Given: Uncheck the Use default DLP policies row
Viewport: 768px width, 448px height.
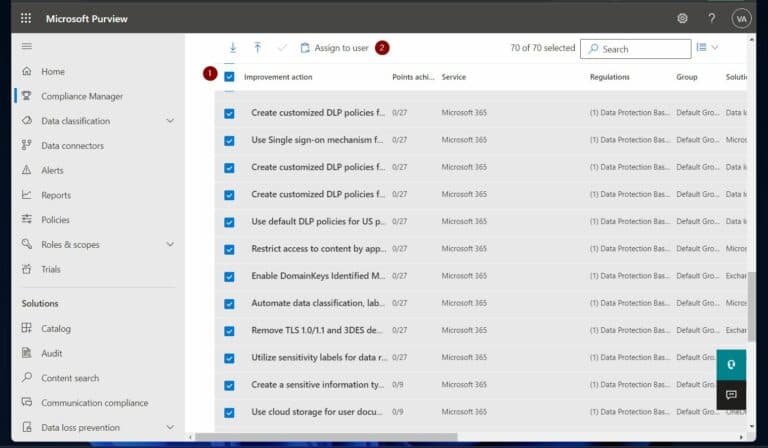Looking at the screenshot, I should tap(229, 223).
